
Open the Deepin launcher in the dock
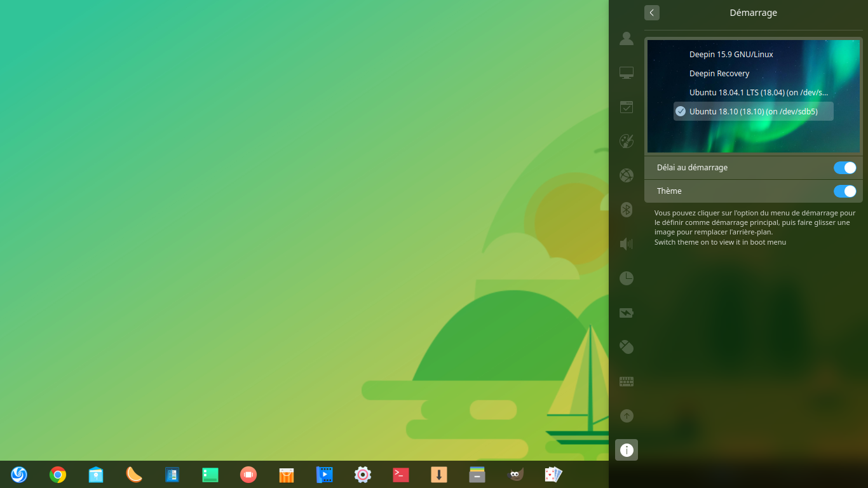tap(19, 475)
